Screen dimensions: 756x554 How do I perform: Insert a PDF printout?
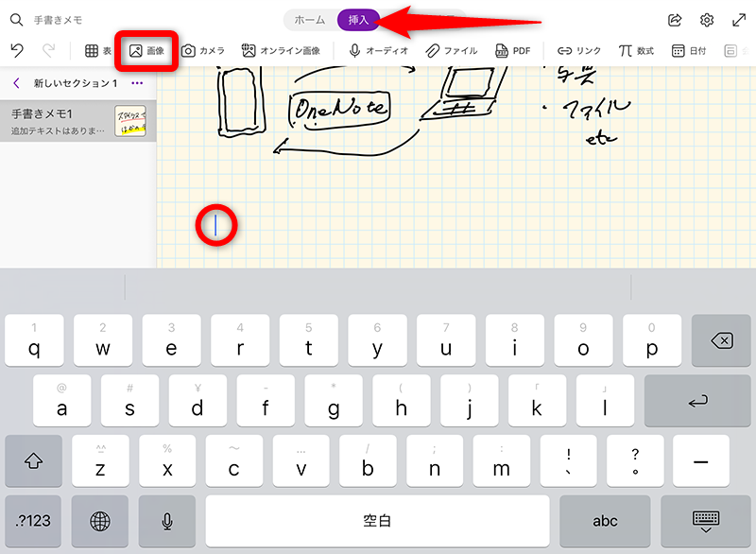[x=513, y=50]
